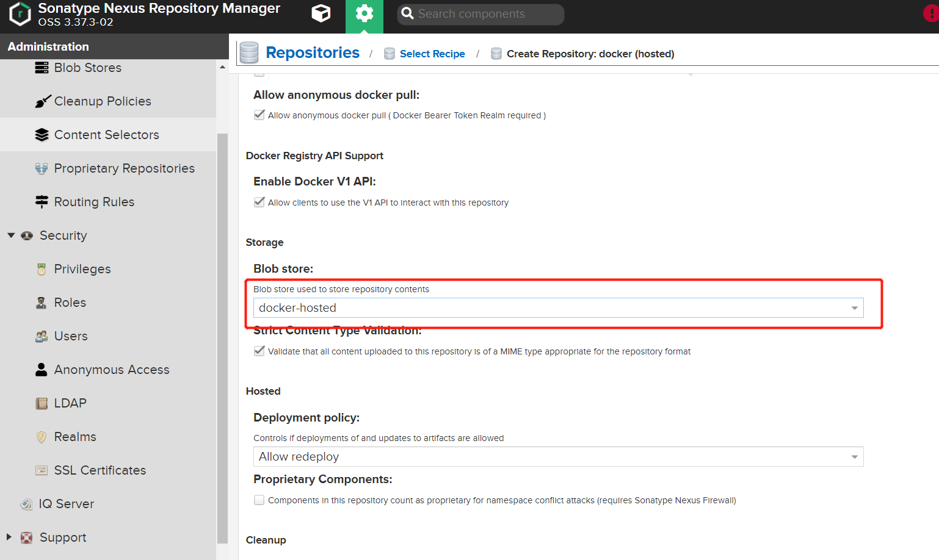Select Content Selectors menu item
Screen dimensions: 939x560
point(108,135)
